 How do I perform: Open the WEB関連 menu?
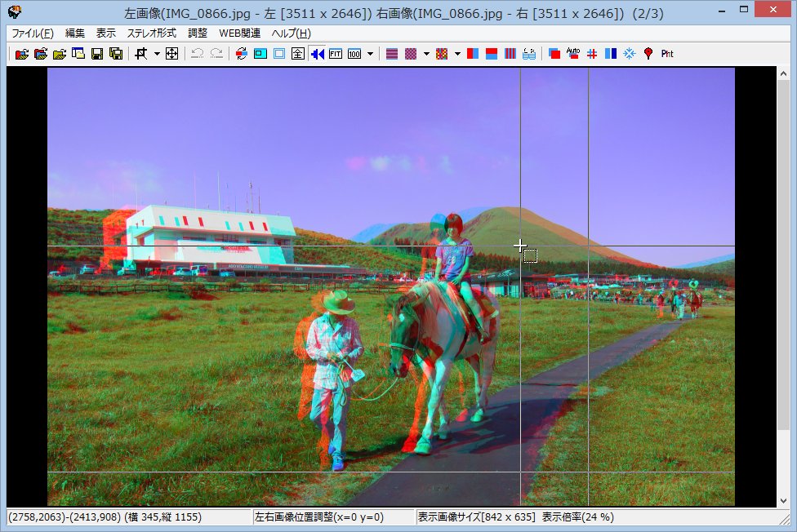click(240, 33)
